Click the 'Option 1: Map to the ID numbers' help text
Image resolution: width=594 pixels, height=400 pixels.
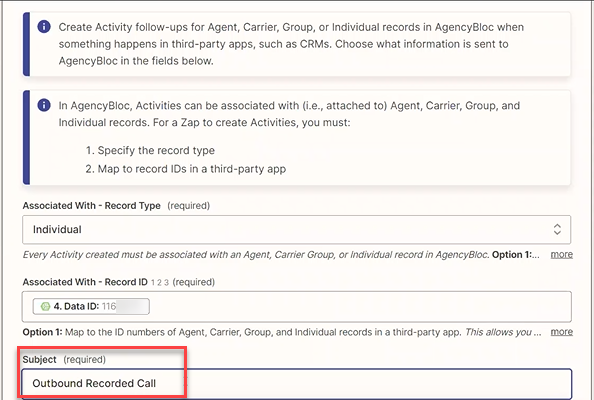(x=282, y=332)
